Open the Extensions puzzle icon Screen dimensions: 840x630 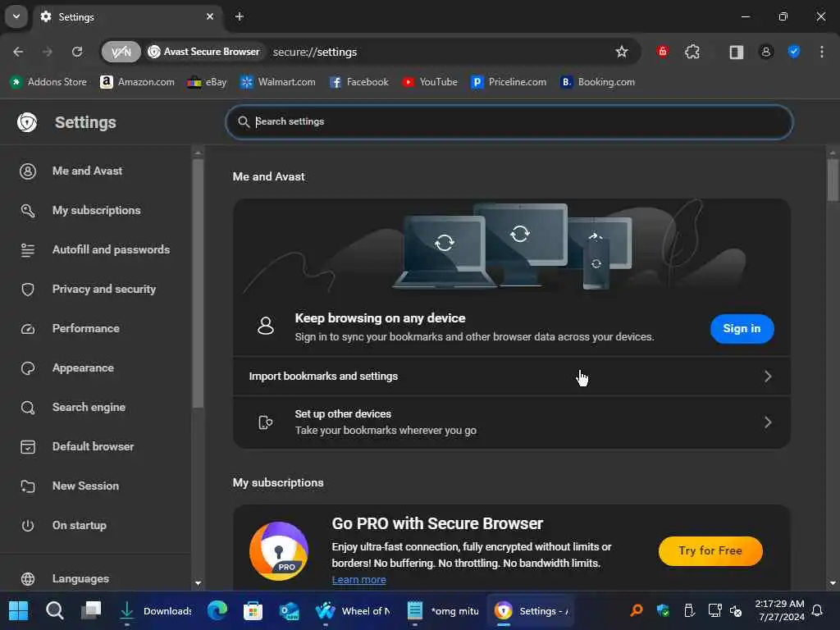click(x=692, y=52)
